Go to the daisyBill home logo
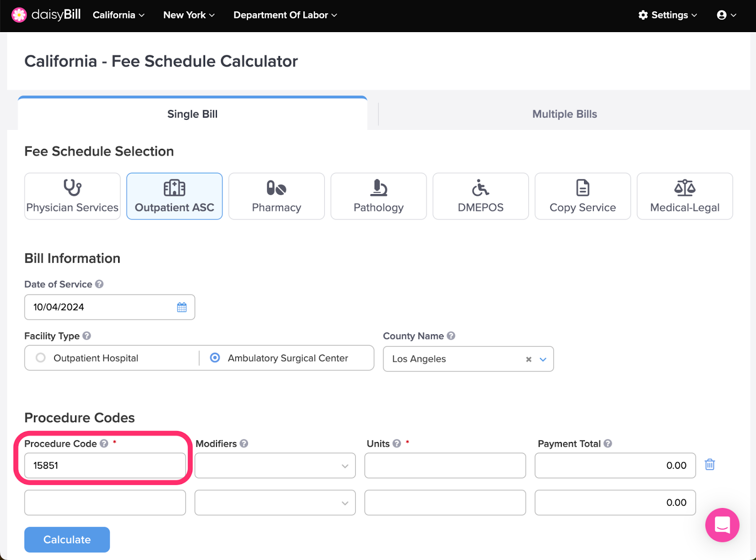Viewport: 756px width, 560px height. coord(46,15)
